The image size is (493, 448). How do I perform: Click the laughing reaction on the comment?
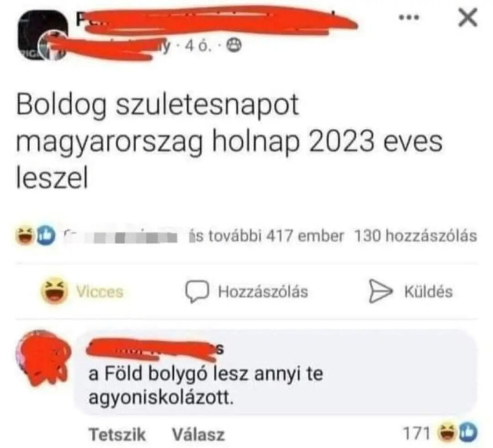(447, 432)
